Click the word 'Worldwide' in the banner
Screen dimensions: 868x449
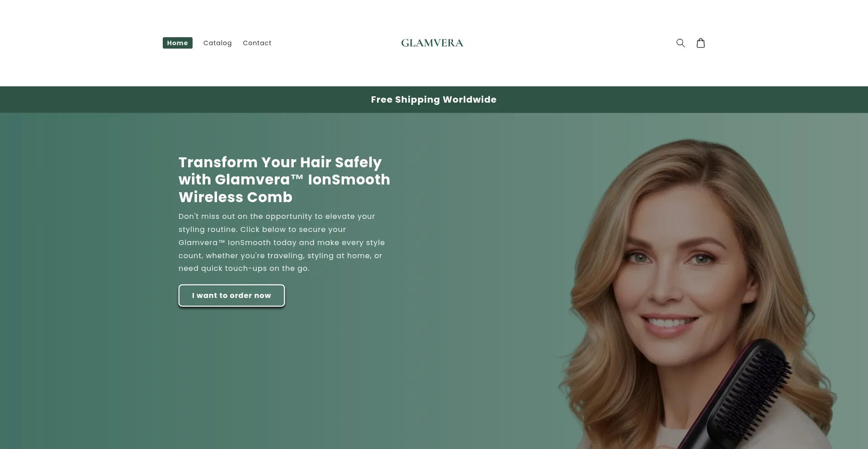[x=470, y=99]
